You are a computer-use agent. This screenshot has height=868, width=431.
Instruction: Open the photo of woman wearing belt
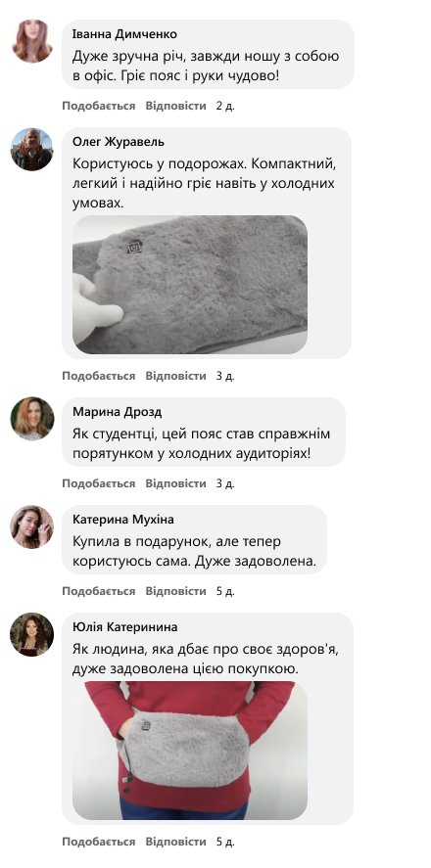point(190,751)
